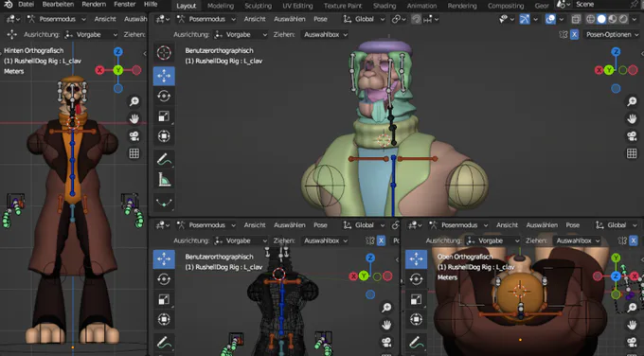Click green Y axis on Hinten viewport gizmo
This screenshot has width=644, height=356.
coord(117,70)
